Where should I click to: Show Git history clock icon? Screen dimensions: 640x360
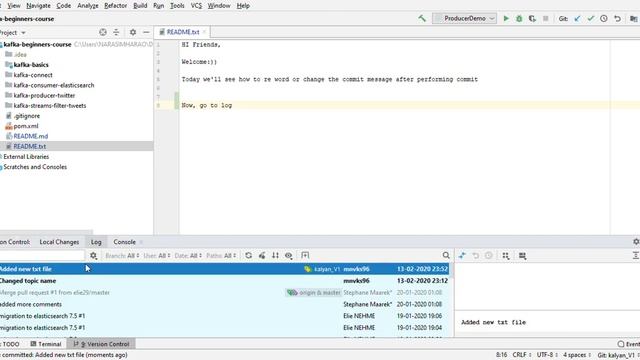pos(604,18)
